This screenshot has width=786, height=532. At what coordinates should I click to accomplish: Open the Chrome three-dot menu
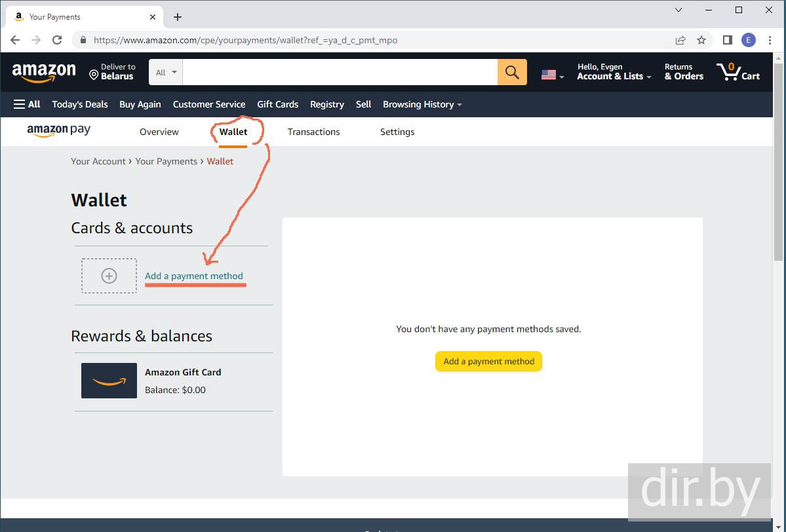(x=770, y=40)
